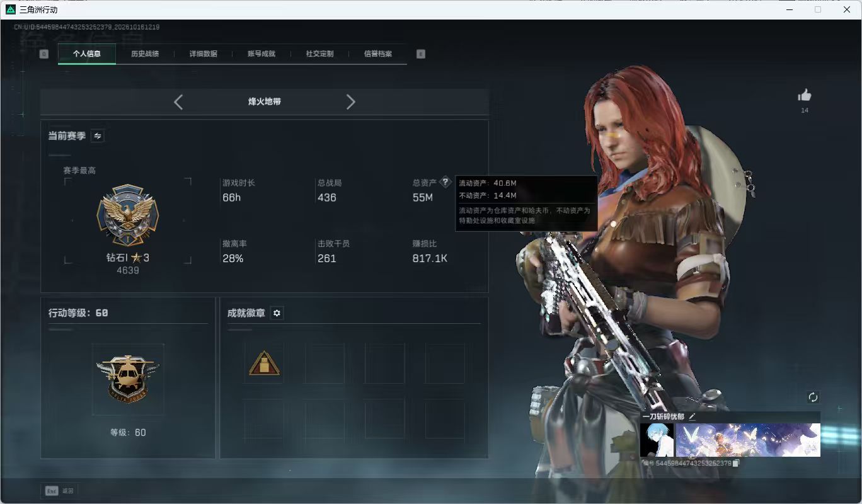Screen dimensions: 862x504
Task: Click the butterfly banner image
Action: pos(748,440)
